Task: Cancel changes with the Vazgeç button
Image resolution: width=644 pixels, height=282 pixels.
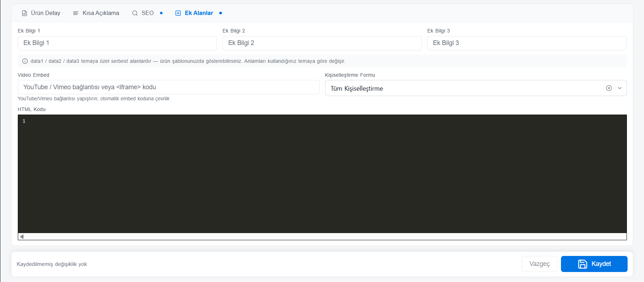Action: pyautogui.click(x=539, y=264)
